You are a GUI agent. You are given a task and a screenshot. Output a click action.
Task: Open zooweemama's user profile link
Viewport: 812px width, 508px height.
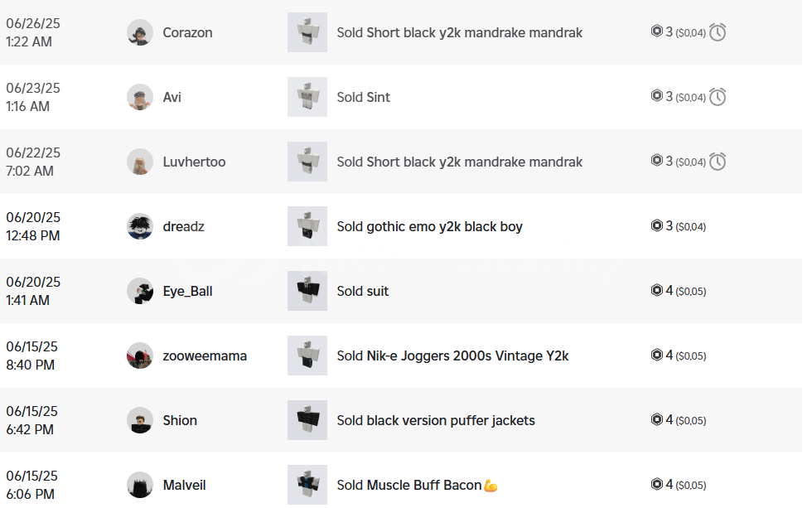(x=205, y=356)
